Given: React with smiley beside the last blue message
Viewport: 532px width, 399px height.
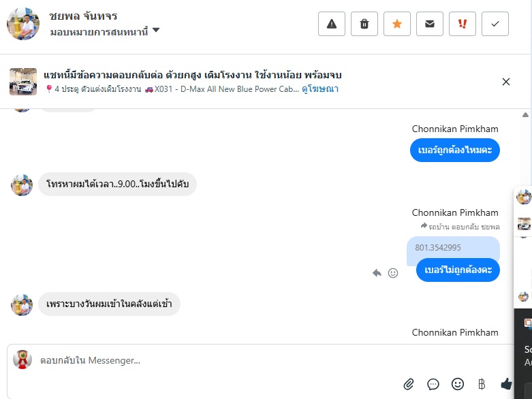Looking at the screenshot, I should [393, 273].
